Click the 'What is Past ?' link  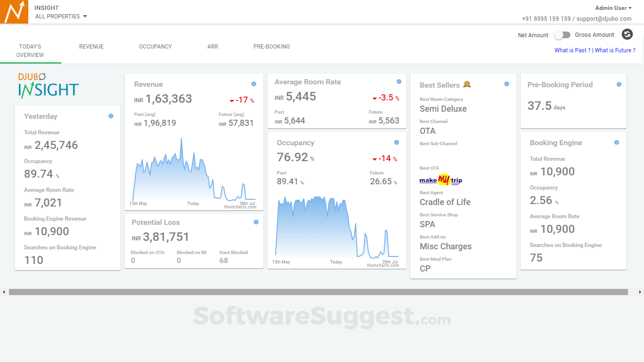point(572,50)
